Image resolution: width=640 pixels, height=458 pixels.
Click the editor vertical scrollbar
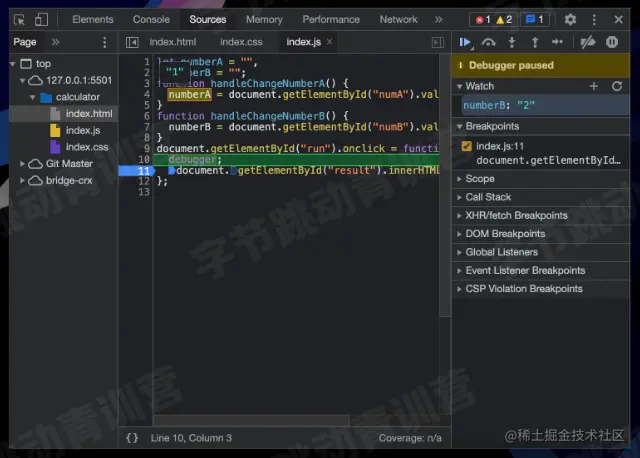click(x=444, y=185)
